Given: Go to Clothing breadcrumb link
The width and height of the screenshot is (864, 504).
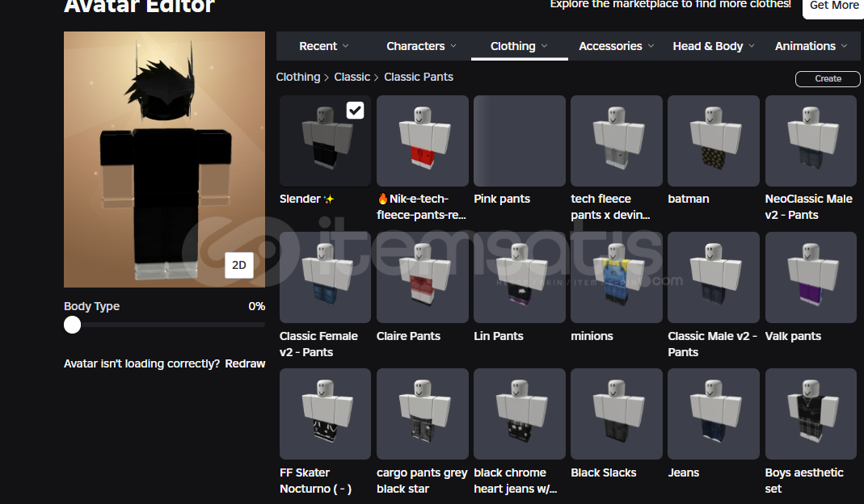Looking at the screenshot, I should point(298,77).
